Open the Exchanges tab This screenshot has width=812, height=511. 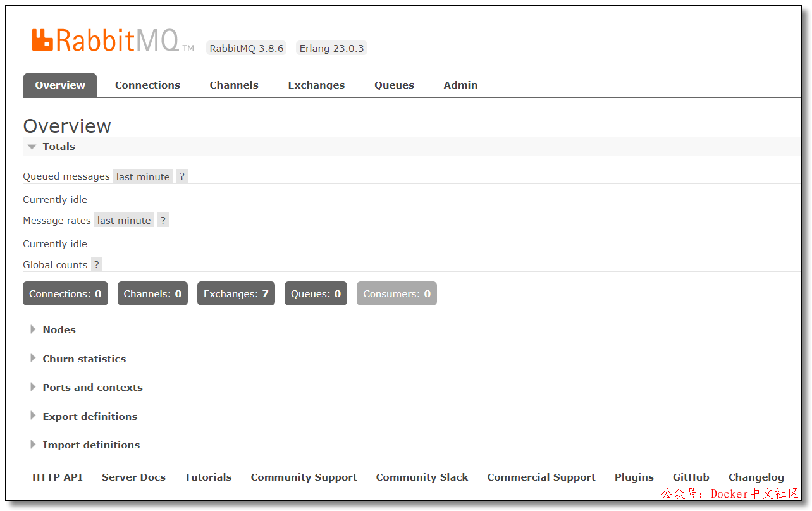316,85
